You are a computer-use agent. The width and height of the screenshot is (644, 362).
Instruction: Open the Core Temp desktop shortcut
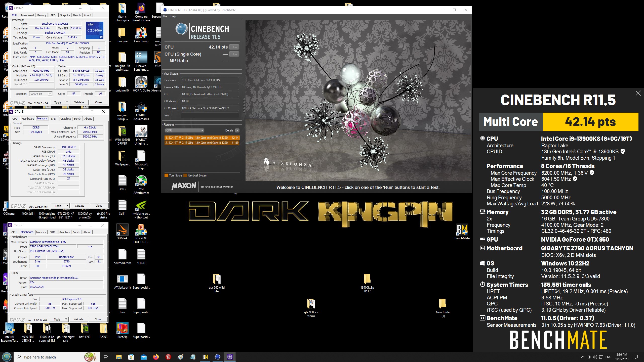click(x=141, y=35)
